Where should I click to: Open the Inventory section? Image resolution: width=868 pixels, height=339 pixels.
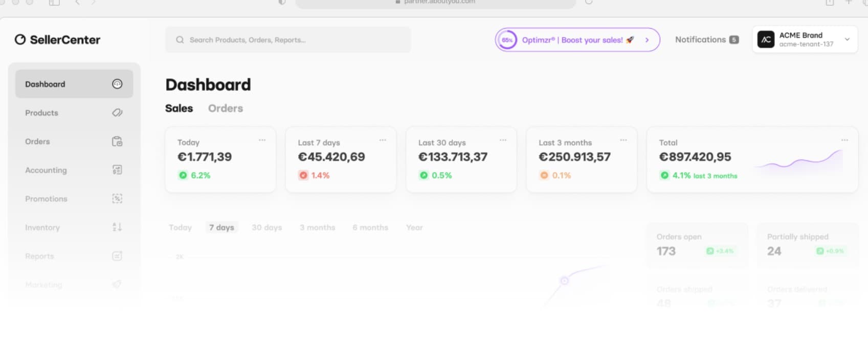[74, 227]
